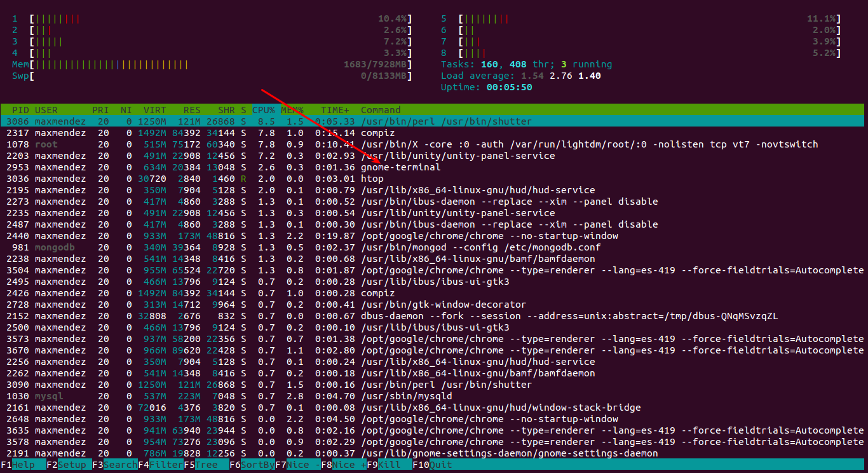Select the htop process row

click(x=372, y=179)
